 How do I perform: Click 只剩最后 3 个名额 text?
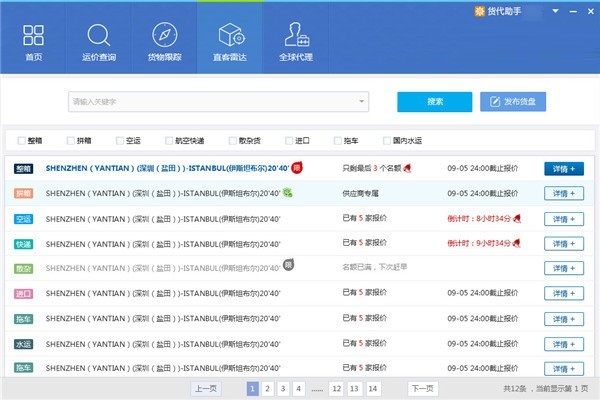pos(372,168)
